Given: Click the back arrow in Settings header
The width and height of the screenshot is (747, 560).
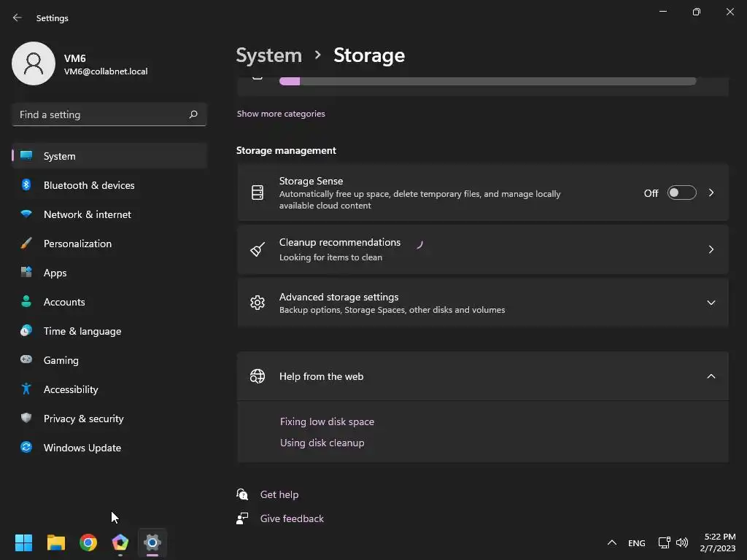Looking at the screenshot, I should (x=18, y=17).
